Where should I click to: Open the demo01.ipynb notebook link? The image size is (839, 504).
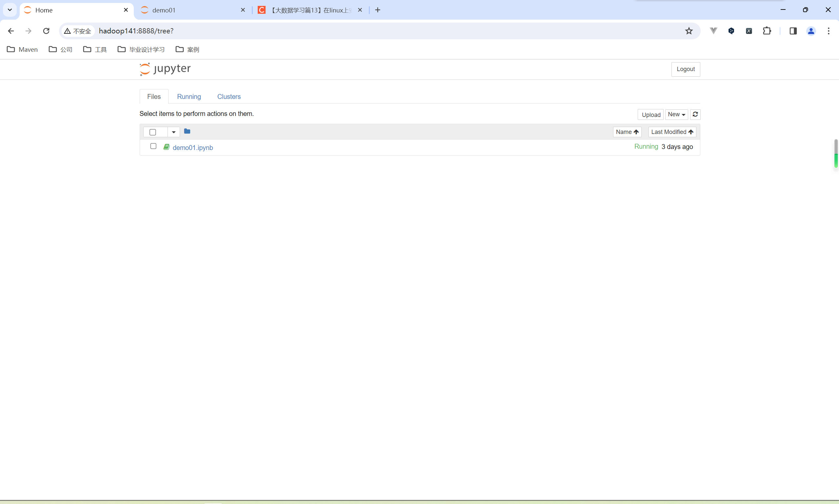(193, 148)
